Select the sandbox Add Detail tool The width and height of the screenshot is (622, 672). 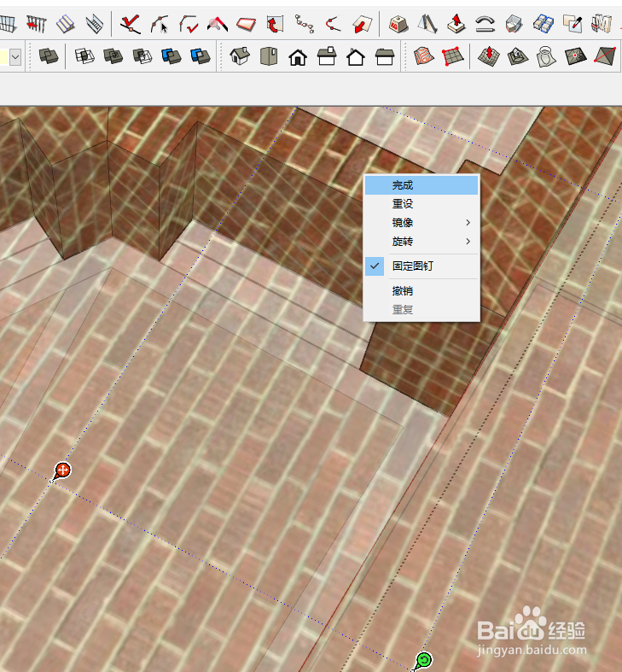pos(575,56)
